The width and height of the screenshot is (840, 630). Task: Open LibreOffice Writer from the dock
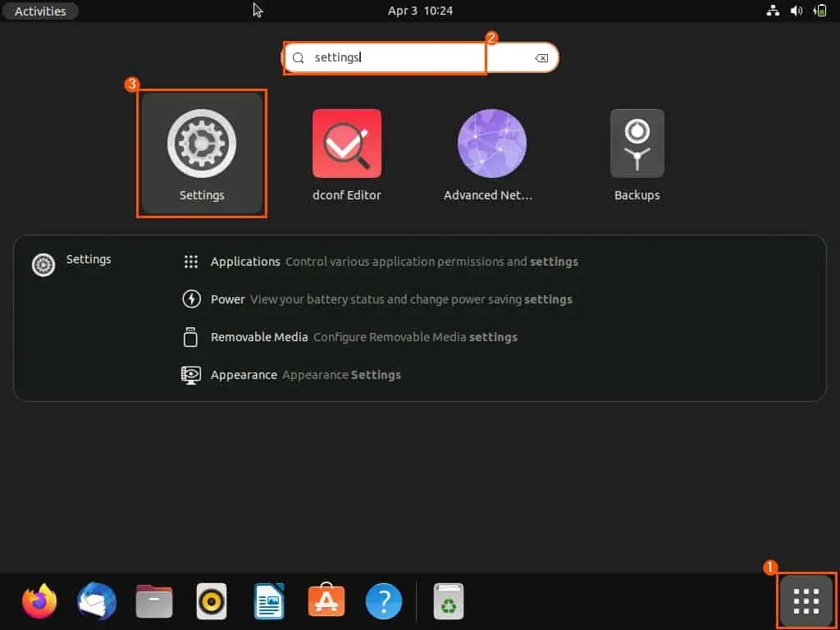[267, 601]
